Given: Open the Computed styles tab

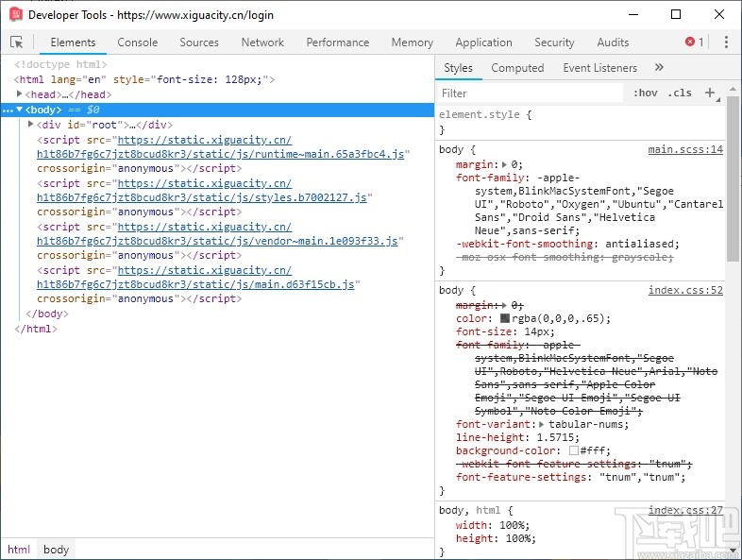Looking at the screenshot, I should (517, 68).
